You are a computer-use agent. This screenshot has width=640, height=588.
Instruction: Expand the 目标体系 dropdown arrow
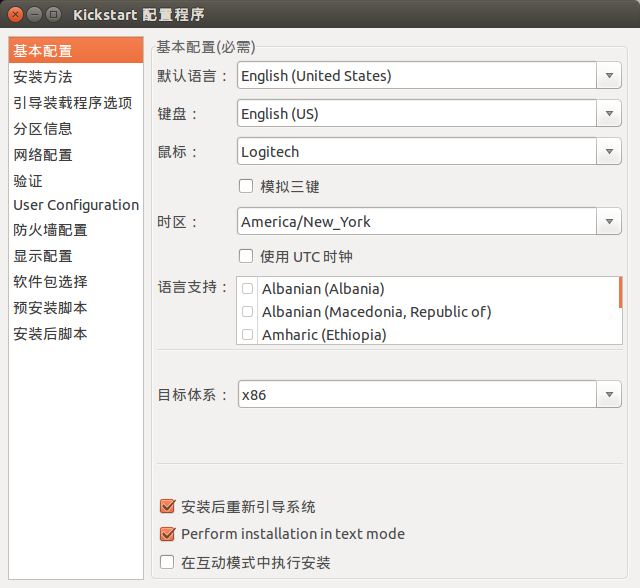[609, 395]
